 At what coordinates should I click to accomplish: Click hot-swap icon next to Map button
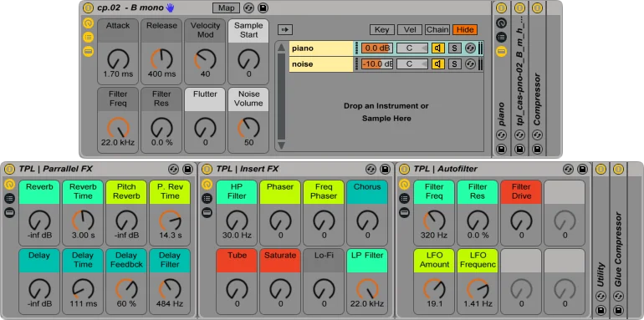(x=248, y=8)
